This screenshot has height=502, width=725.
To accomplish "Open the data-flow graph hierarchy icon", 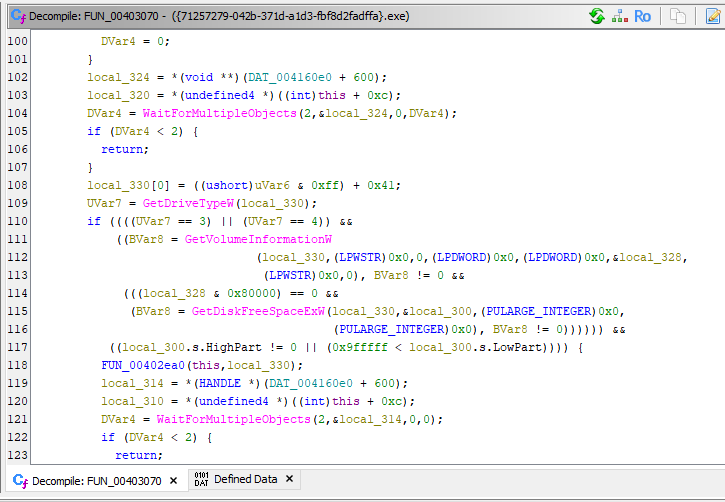I will coord(619,16).
